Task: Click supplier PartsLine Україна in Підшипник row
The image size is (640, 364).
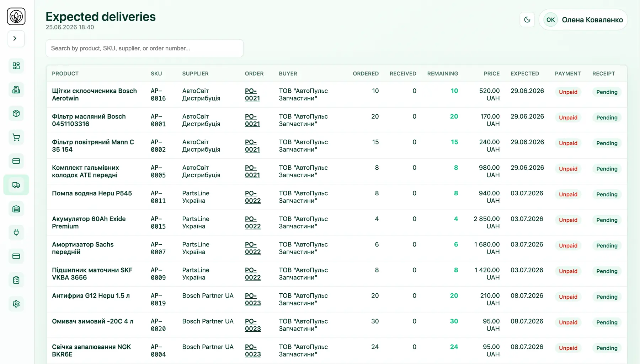Action: (196, 273)
